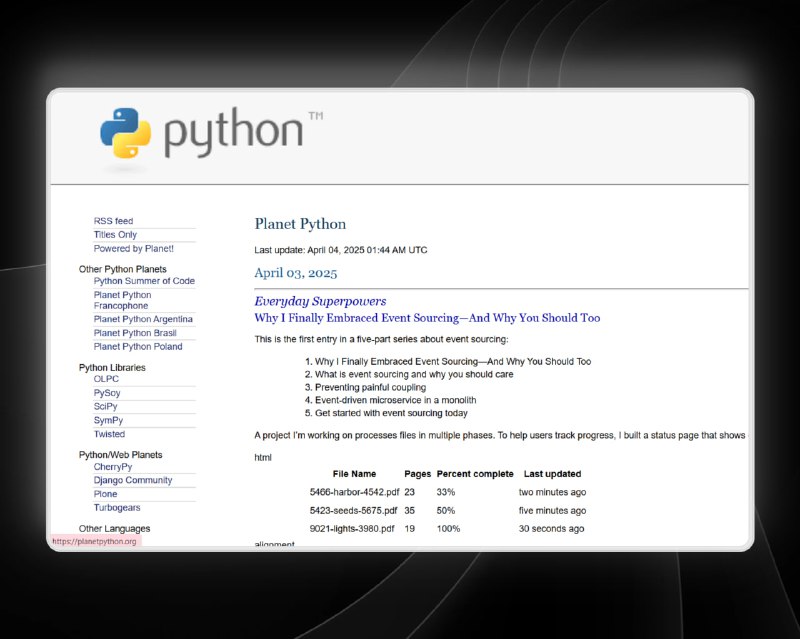The width and height of the screenshot is (800, 639).
Task: Click list item Get started with event sourcing today
Action: click(x=391, y=413)
